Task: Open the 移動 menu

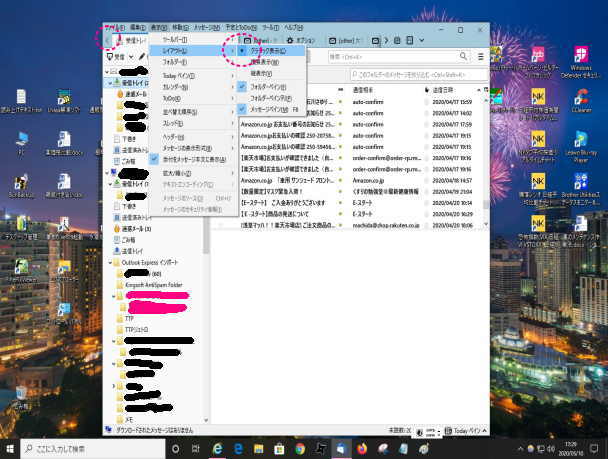Action: click(x=180, y=28)
